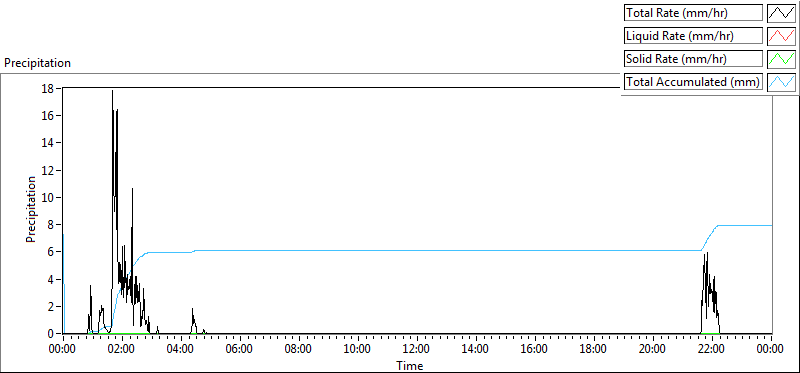Click the red Liquid Rate plot sample icon

782,36
